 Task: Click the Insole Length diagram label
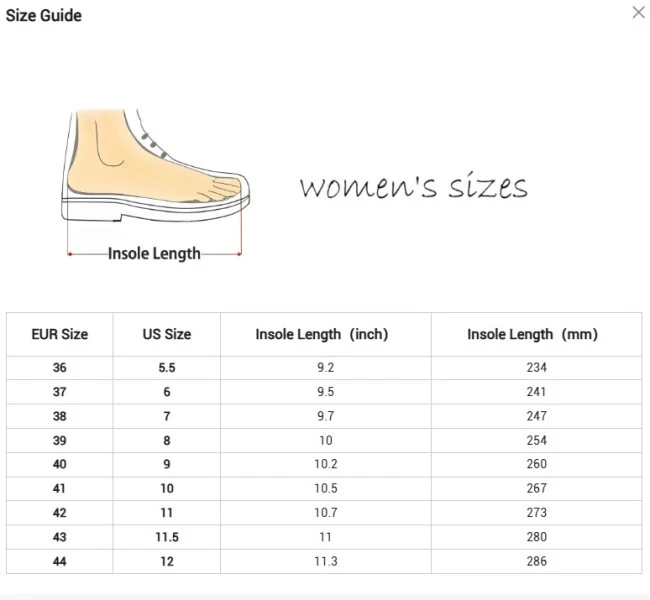[x=154, y=254]
